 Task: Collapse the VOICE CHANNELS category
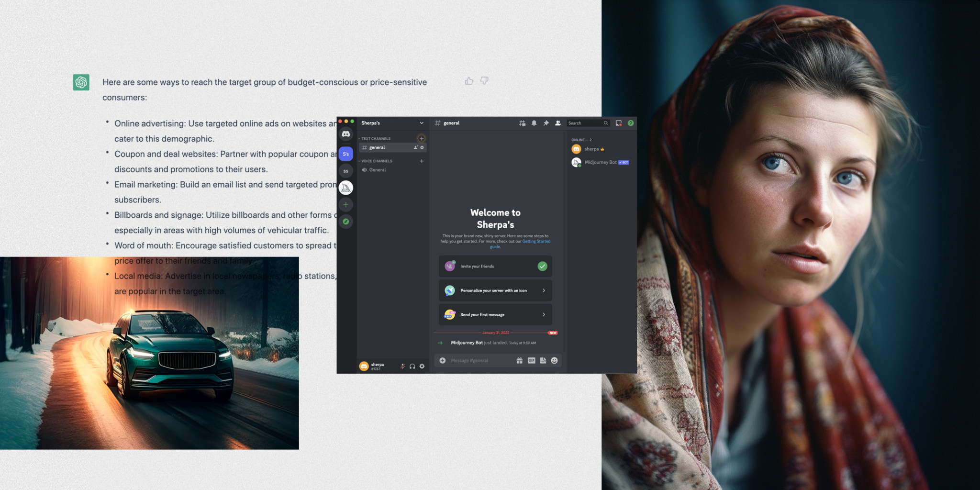376,161
